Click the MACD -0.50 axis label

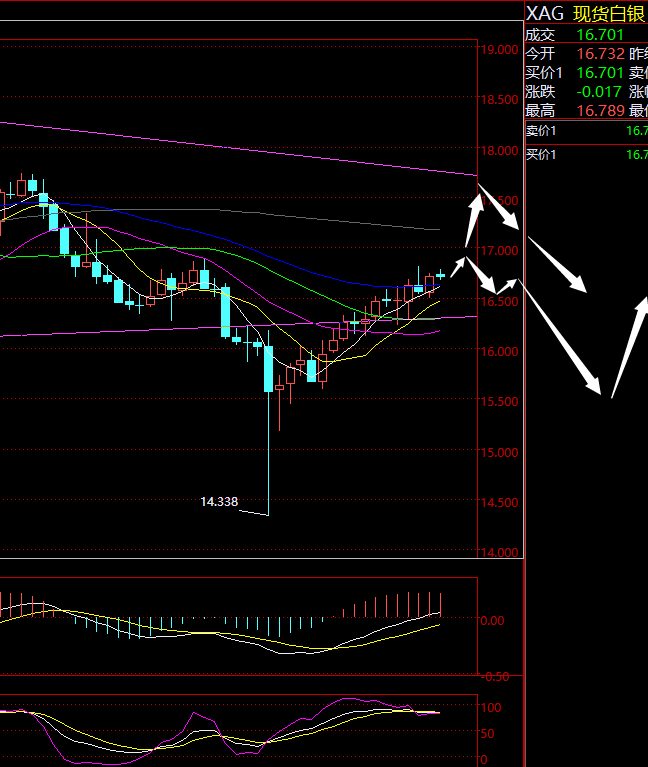(495, 677)
